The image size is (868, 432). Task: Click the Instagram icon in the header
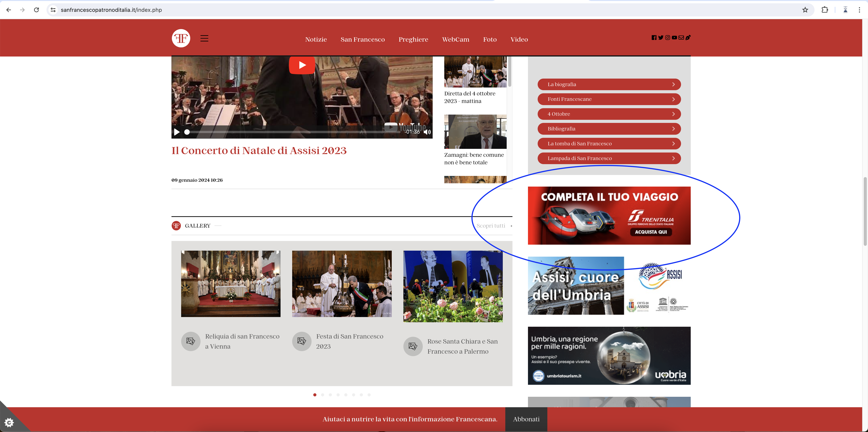(667, 38)
